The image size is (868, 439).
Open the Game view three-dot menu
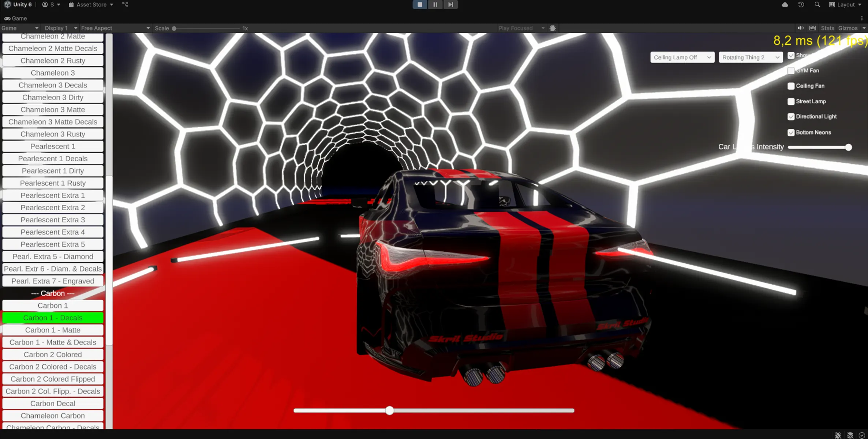862,18
